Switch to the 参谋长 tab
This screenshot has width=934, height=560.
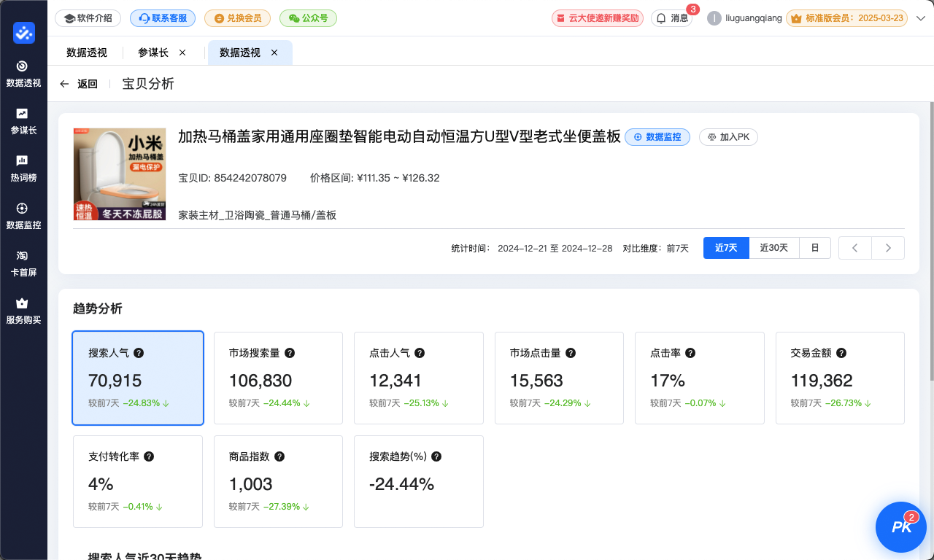[153, 52]
